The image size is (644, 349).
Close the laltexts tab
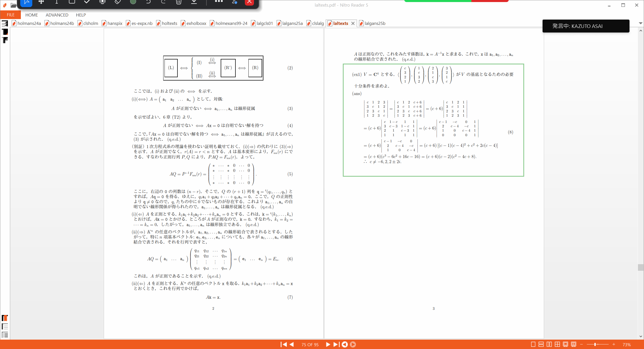pyautogui.click(x=353, y=23)
